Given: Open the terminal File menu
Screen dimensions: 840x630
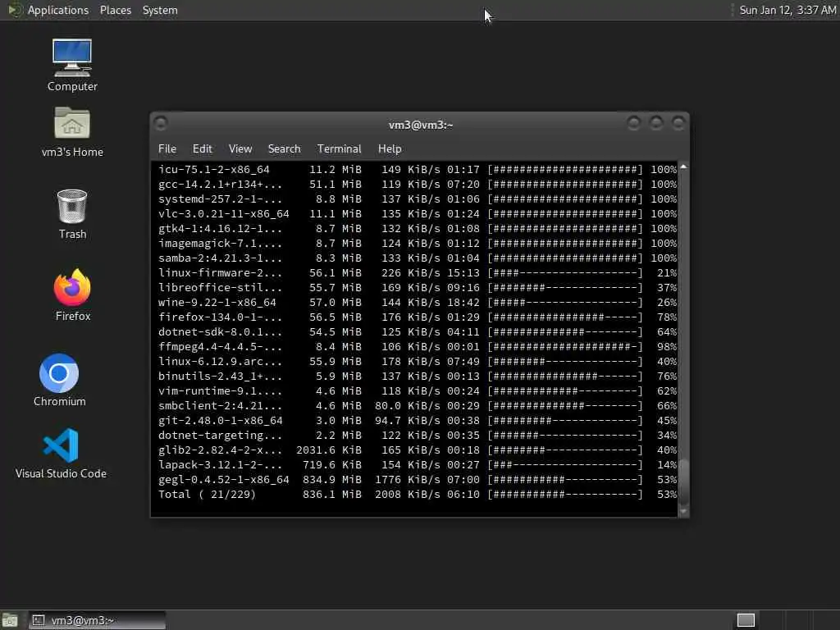Looking at the screenshot, I should coord(167,149).
